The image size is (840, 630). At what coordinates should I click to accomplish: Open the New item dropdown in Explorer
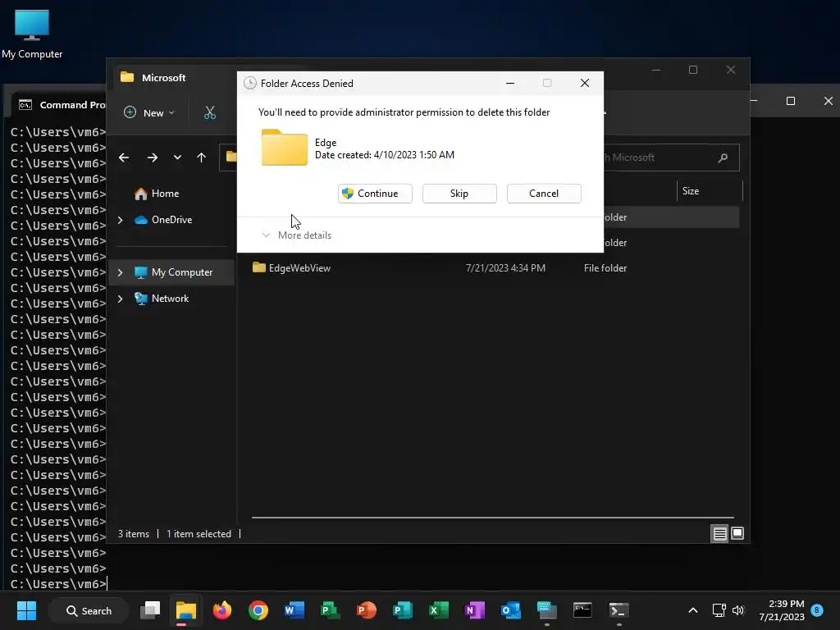(x=149, y=113)
